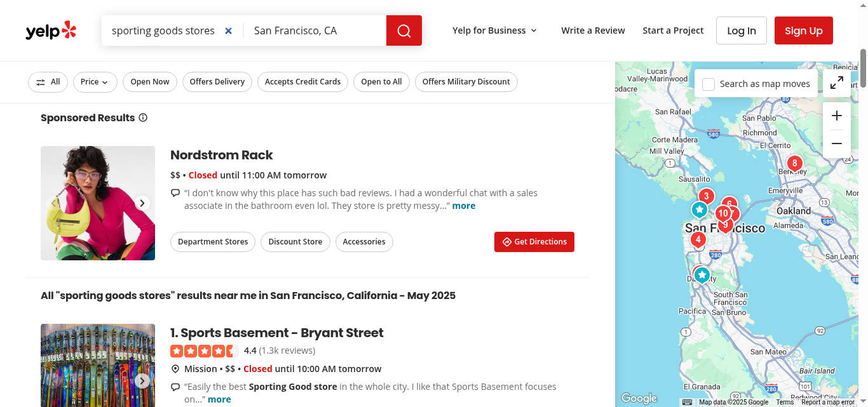
Task: Click map marker number 4
Action: pyautogui.click(x=698, y=240)
